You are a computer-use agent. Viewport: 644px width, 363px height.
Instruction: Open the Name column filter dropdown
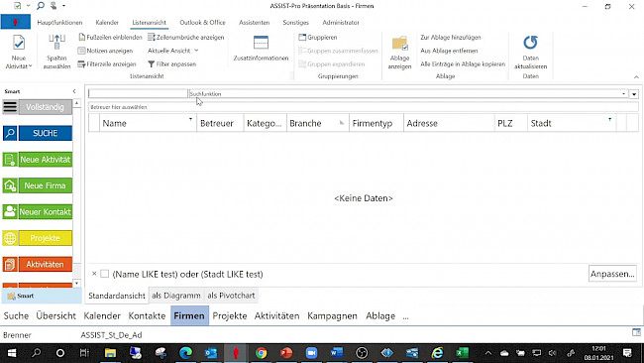click(x=190, y=119)
